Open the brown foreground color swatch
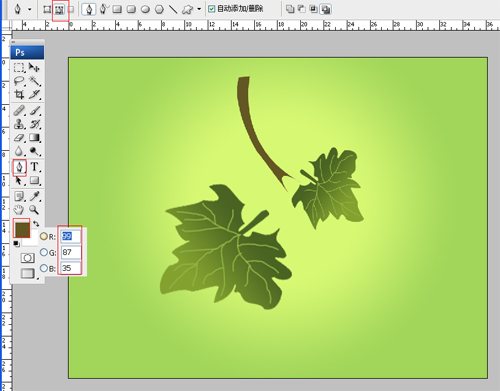The width and height of the screenshot is (500, 391). point(22,229)
